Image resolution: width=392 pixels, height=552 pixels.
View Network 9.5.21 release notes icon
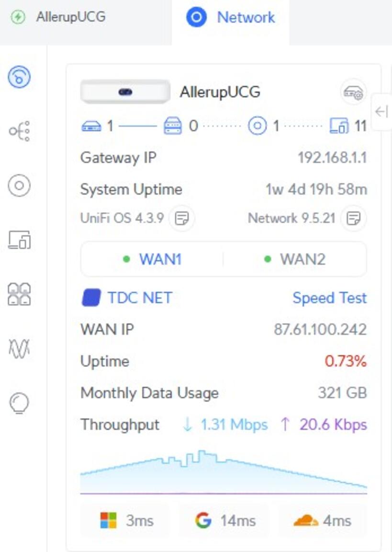pos(353,218)
